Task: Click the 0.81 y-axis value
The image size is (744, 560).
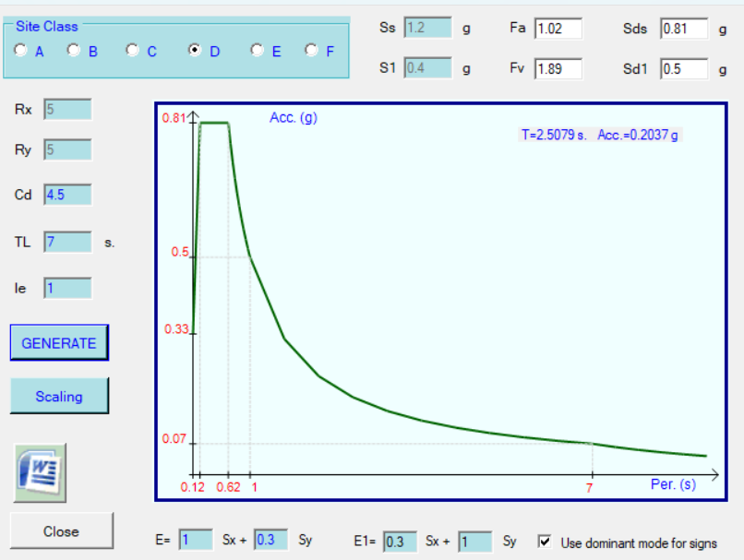Action: (174, 117)
